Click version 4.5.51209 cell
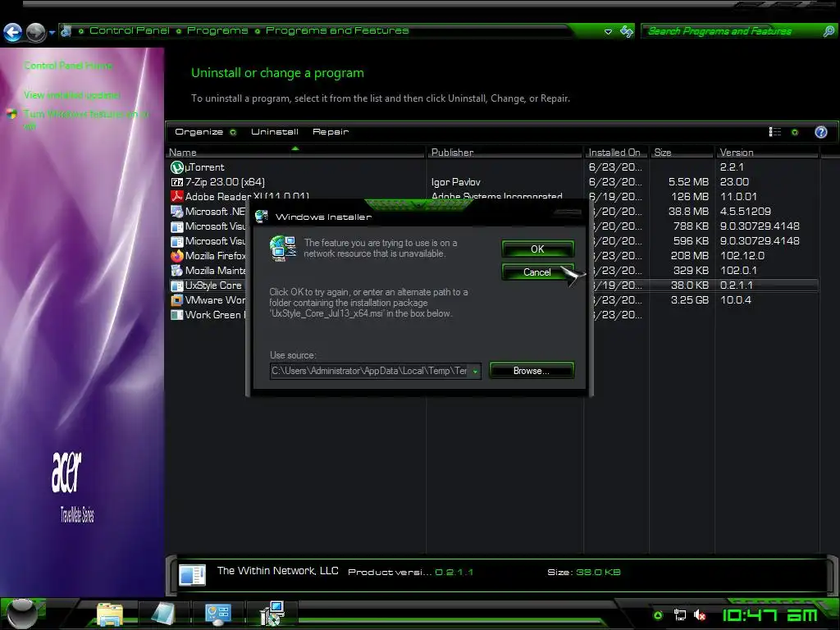 745,212
